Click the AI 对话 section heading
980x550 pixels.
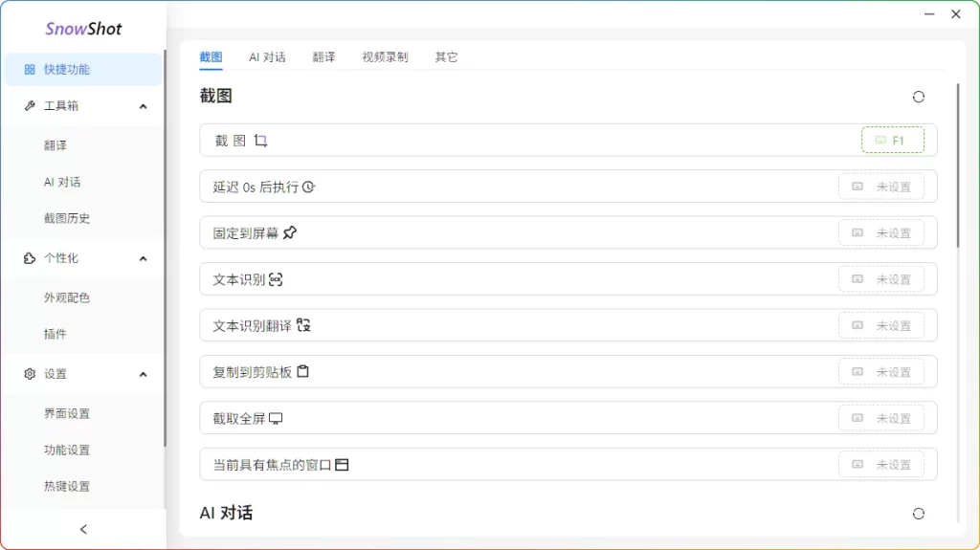(226, 513)
